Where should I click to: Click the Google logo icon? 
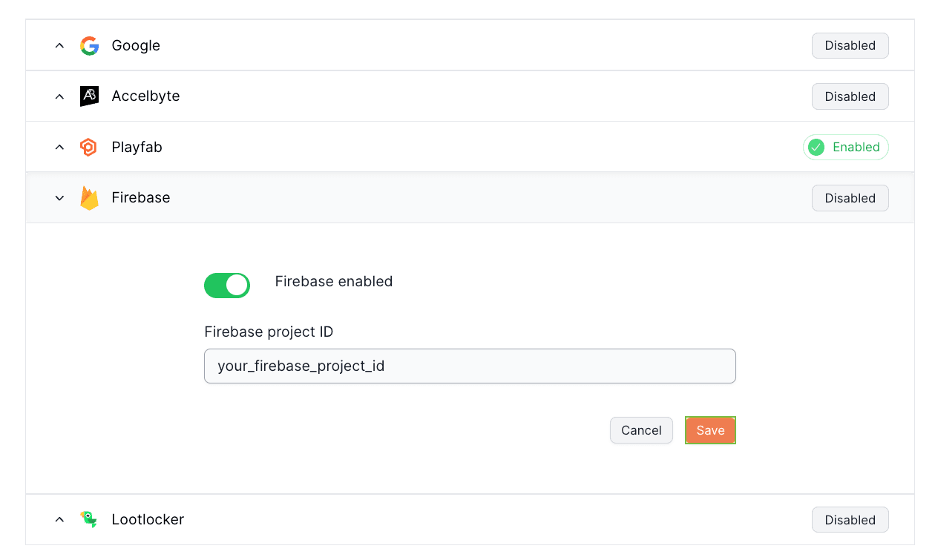pyautogui.click(x=89, y=46)
